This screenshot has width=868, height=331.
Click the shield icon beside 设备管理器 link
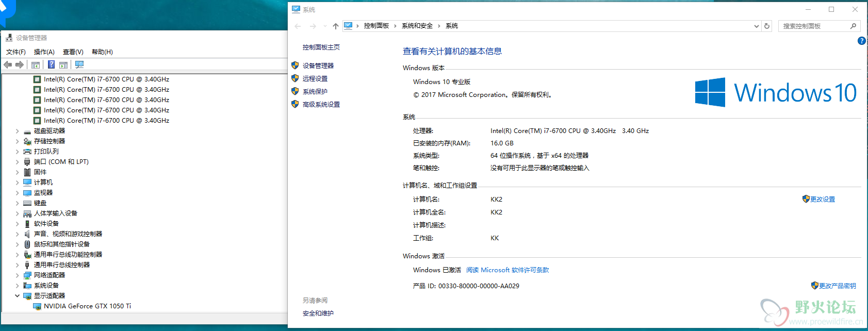tap(295, 65)
